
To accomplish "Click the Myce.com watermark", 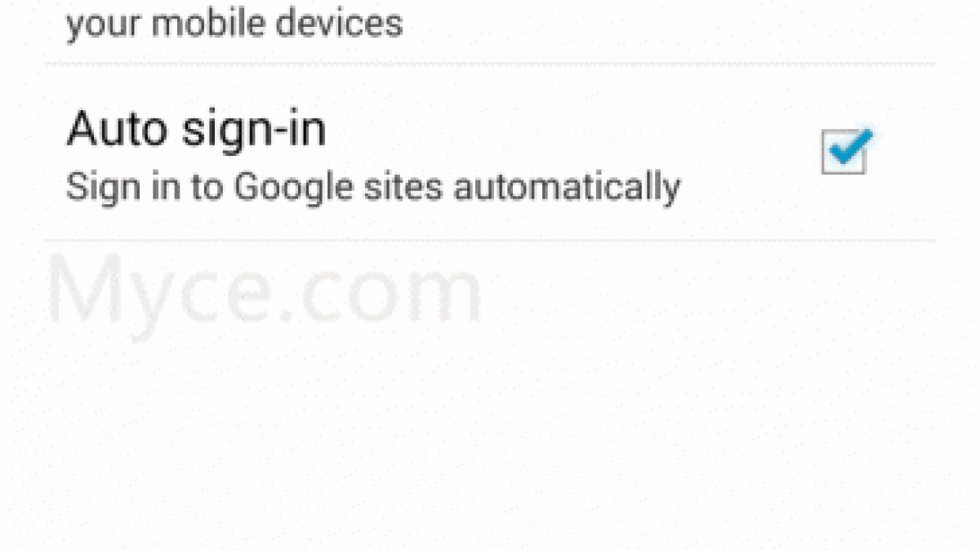I will pyautogui.click(x=265, y=291).
